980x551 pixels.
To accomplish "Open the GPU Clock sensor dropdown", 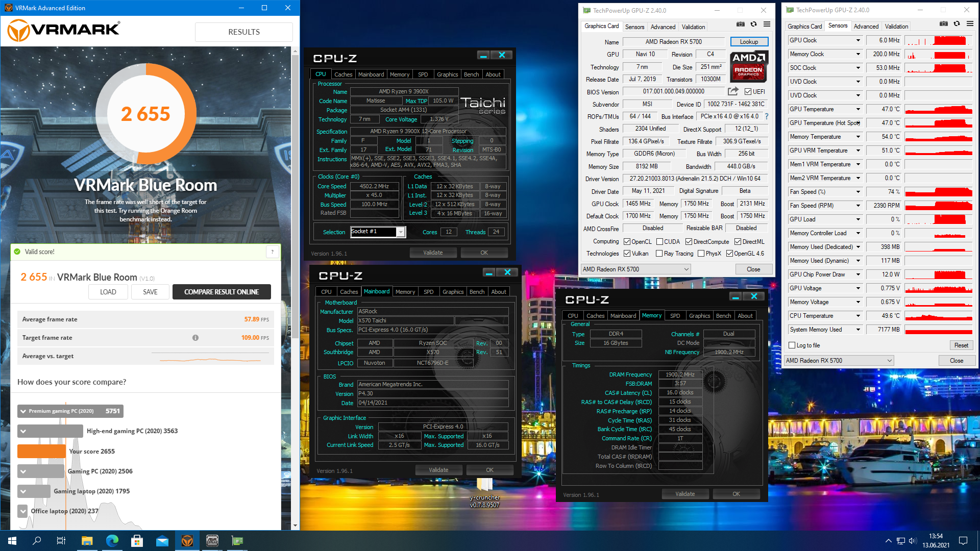I will coord(857,40).
